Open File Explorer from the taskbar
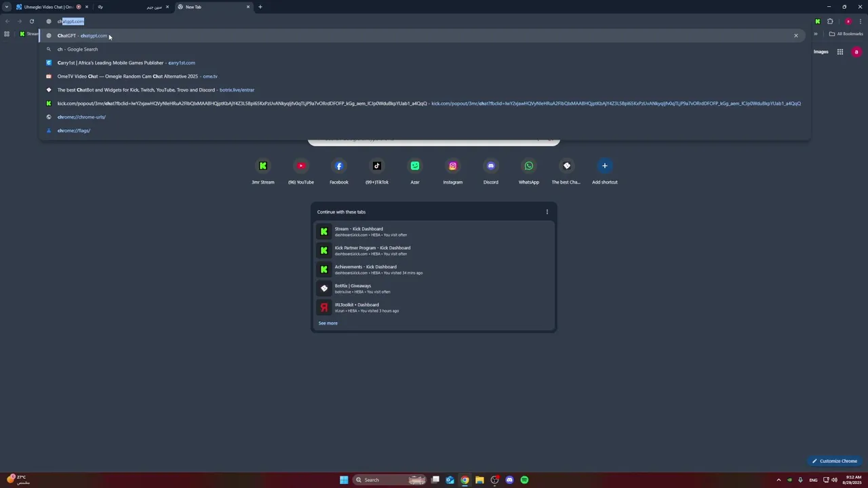 [479, 480]
